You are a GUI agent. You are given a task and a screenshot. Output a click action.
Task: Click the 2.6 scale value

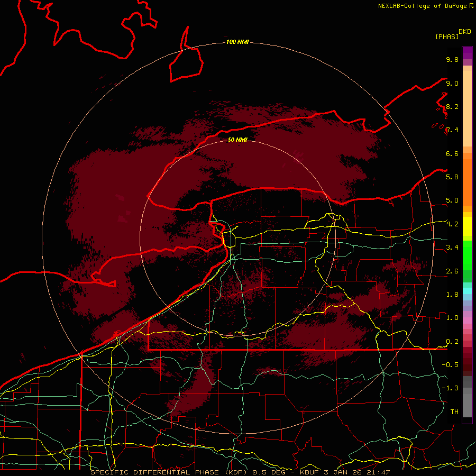452,271
